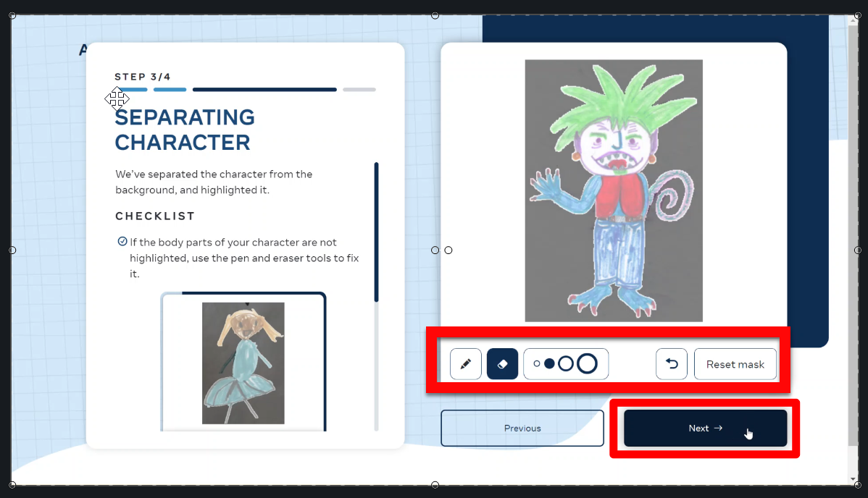Go back with the Previous button
The image size is (868, 498).
point(522,429)
